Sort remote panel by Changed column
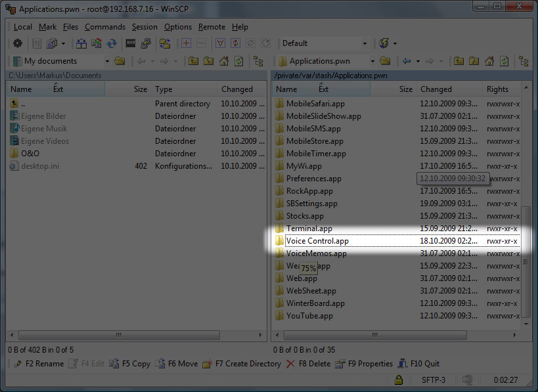The image size is (538, 392). click(x=449, y=89)
